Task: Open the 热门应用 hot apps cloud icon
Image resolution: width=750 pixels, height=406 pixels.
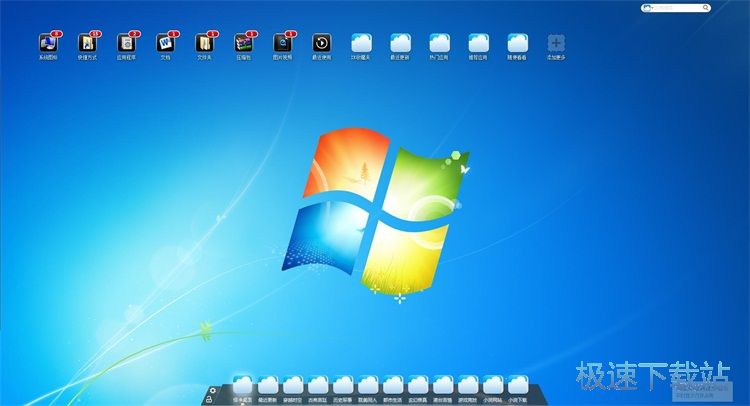Action: (439, 43)
